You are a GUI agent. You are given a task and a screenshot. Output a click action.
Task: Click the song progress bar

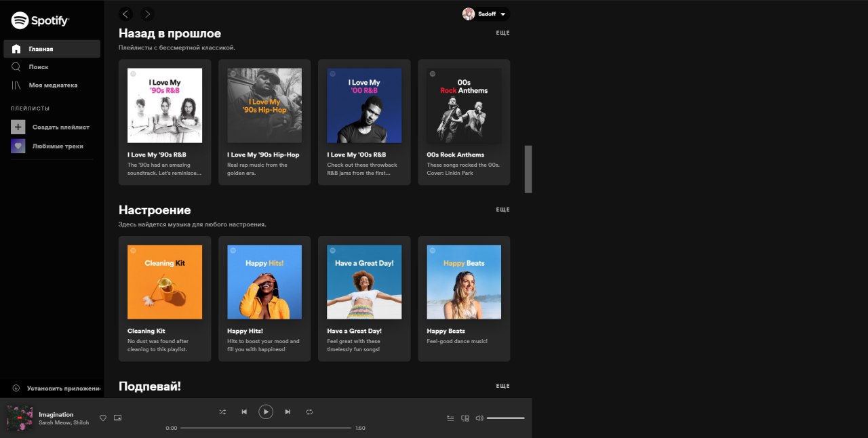coord(266,428)
